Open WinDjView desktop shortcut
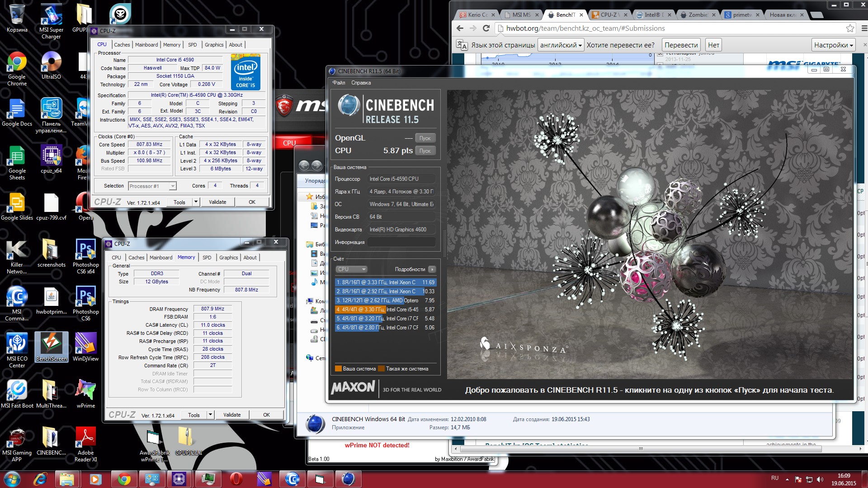Screen dimensions: 868x488 85,347
